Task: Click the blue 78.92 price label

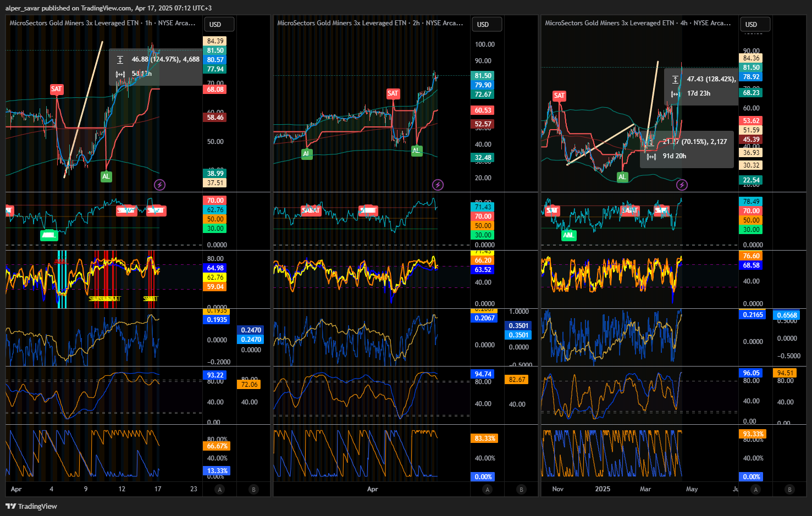Action: pyautogui.click(x=751, y=77)
